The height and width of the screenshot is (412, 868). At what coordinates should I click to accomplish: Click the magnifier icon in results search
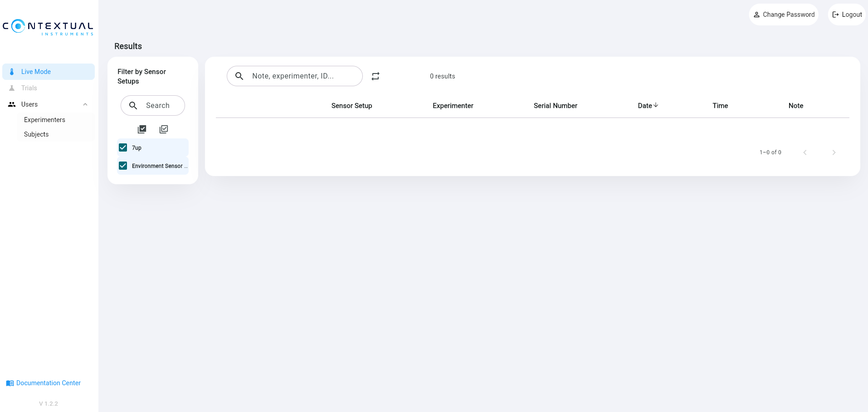[239, 76]
